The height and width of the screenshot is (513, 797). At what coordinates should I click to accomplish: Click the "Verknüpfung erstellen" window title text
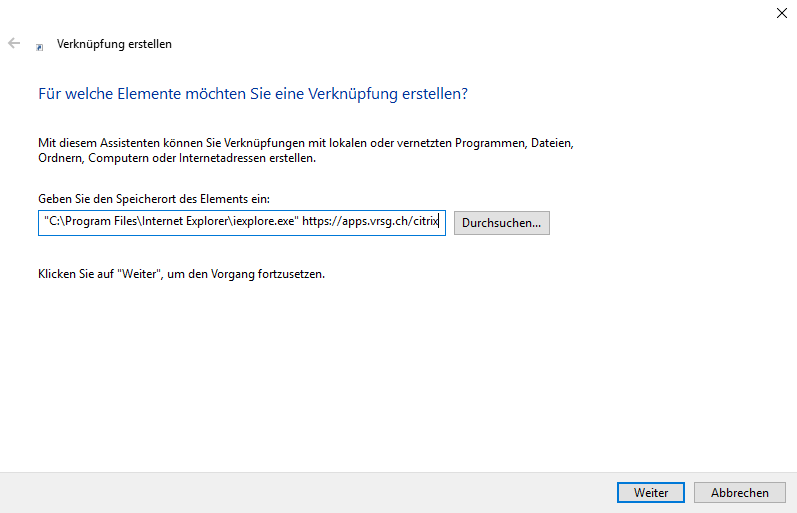(x=115, y=44)
